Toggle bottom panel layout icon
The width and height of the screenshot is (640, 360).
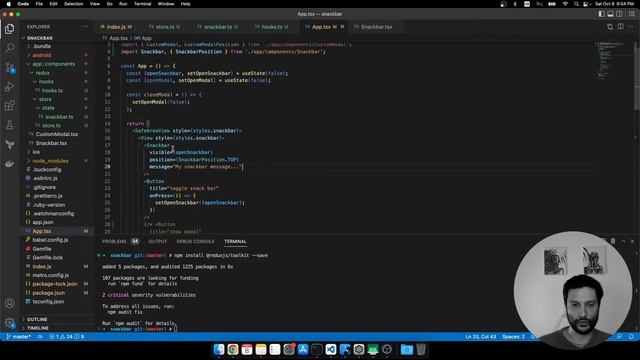611,14
